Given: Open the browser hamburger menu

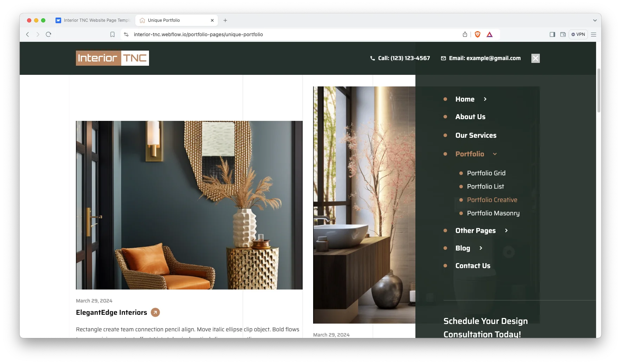Looking at the screenshot, I should click(594, 34).
